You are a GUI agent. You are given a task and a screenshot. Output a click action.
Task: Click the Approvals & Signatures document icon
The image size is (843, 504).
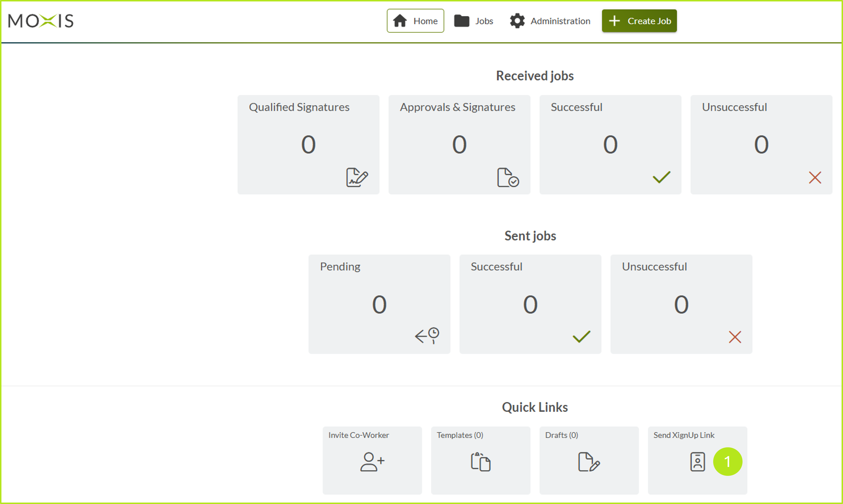508,177
